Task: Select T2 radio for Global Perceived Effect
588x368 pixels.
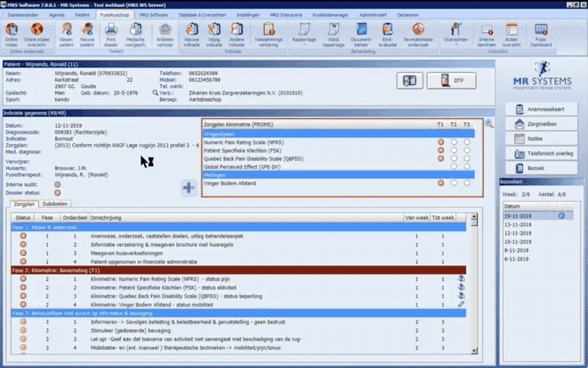Action: coord(454,166)
